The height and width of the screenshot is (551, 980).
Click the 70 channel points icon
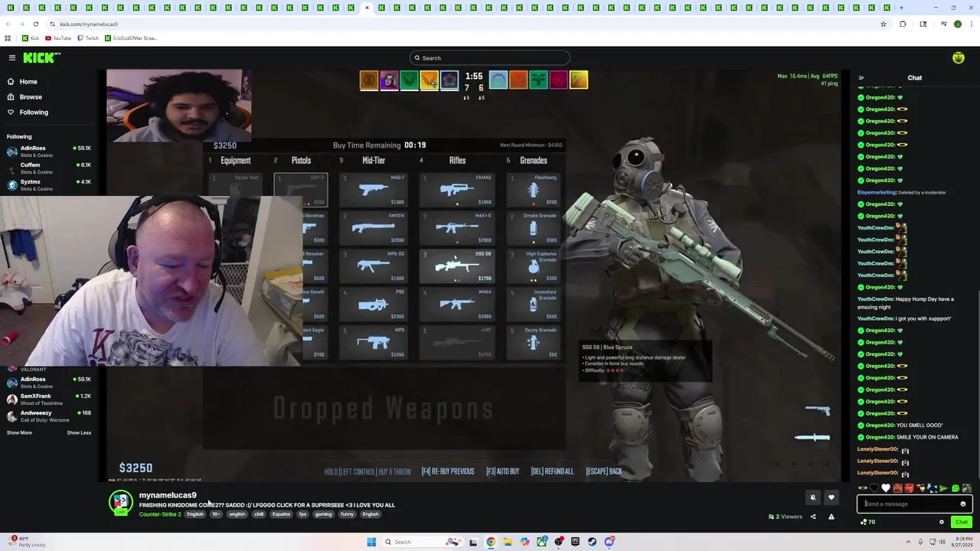click(x=868, y=522)
